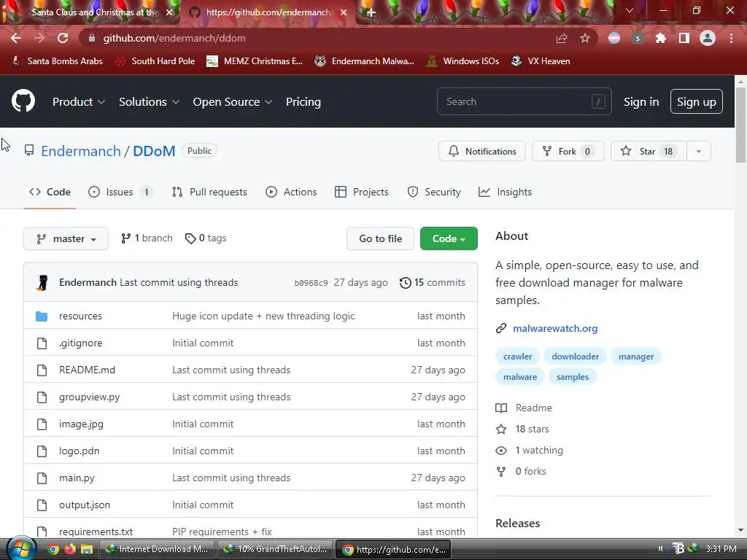
Task: Launch Firefox from taskbar quick launch
Action: (70, 550)
